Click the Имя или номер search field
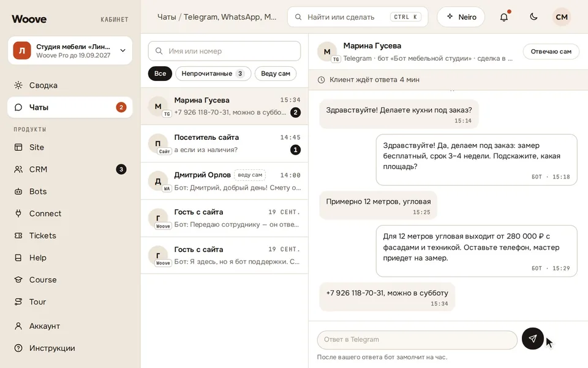The image size is (588, 368). [x=224, y=51]
